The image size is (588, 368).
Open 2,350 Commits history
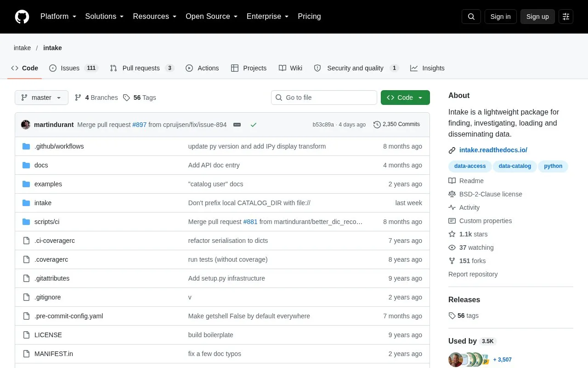coord(397,124)
